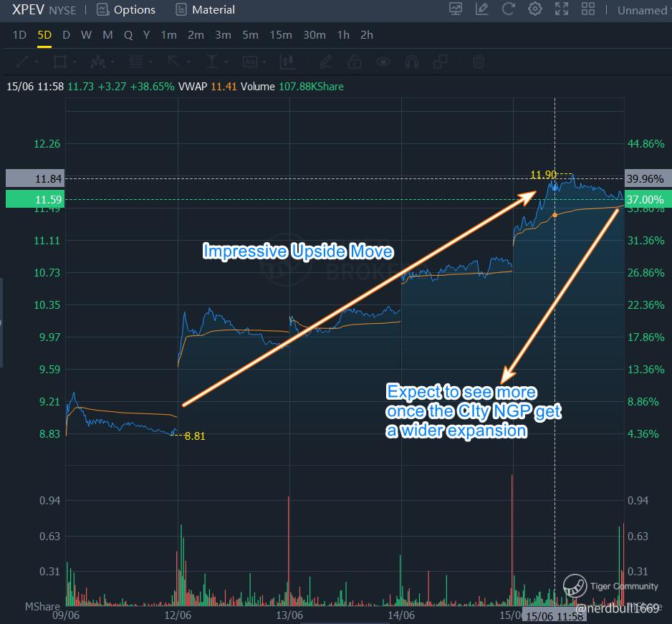The image size is (672, 624).
Task: Click the 14/06 date on time axis
Action: pyautogui.click(x=401, y=615)
